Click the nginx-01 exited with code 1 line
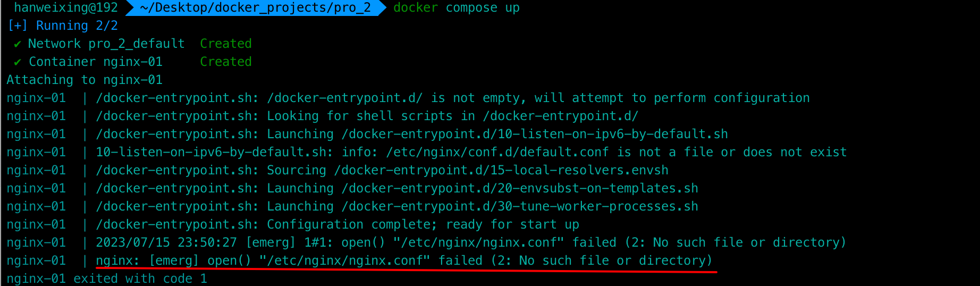The height and width of the screenshot is (286, 980). (107, 279)
